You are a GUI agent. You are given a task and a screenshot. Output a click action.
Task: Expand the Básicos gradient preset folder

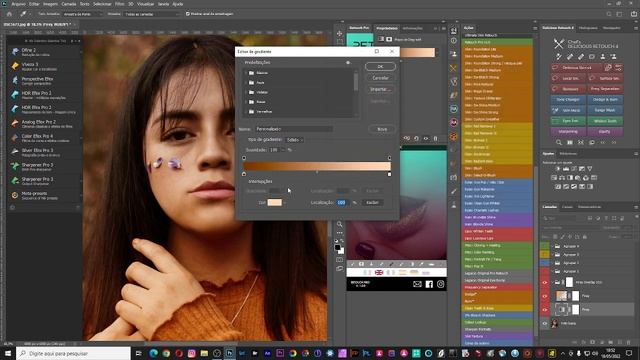(246, 73)
